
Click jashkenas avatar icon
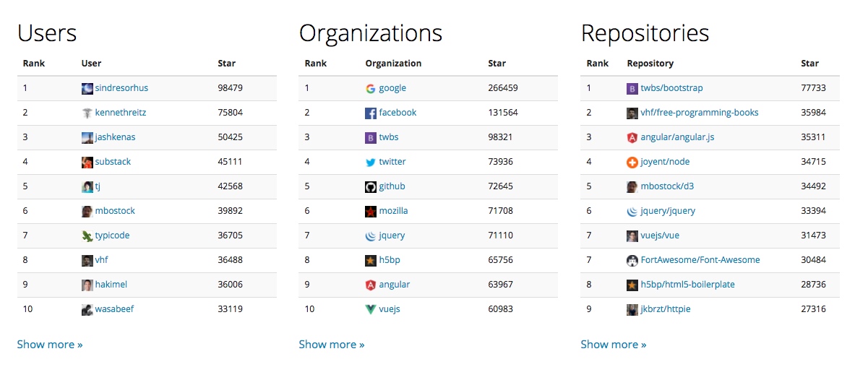coord(87,137)
